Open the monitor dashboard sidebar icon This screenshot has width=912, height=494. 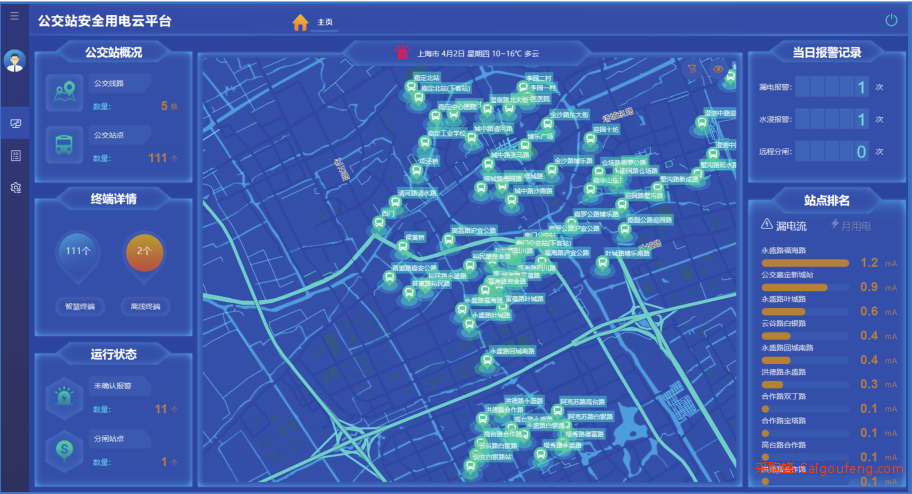click(15, 124)
